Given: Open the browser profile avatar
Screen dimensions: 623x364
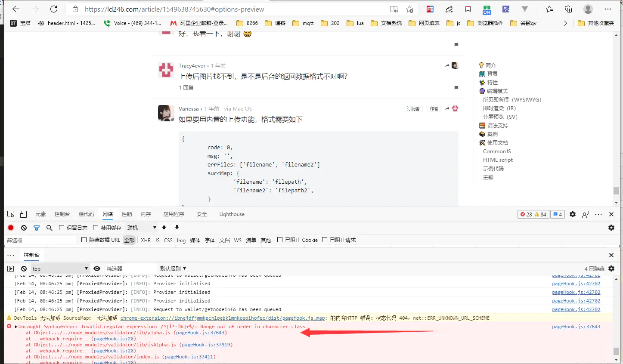Looking at the screenshot, I should coord(588,9).
